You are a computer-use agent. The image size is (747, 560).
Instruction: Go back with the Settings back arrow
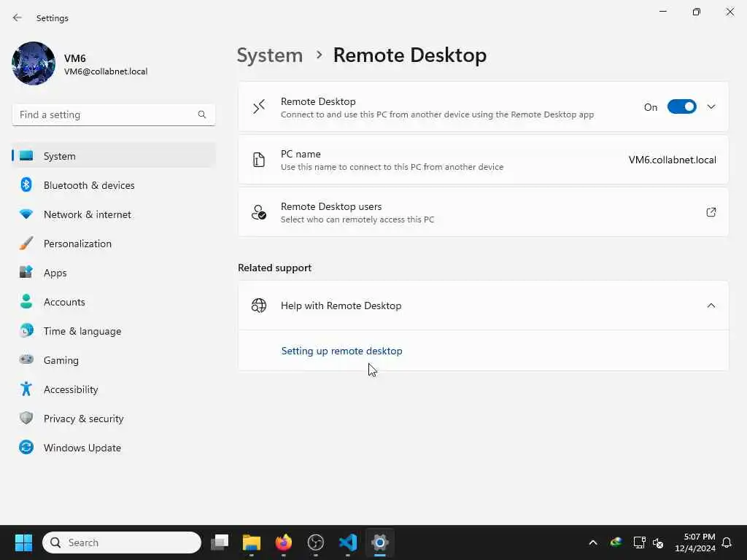tap(18, 18)
